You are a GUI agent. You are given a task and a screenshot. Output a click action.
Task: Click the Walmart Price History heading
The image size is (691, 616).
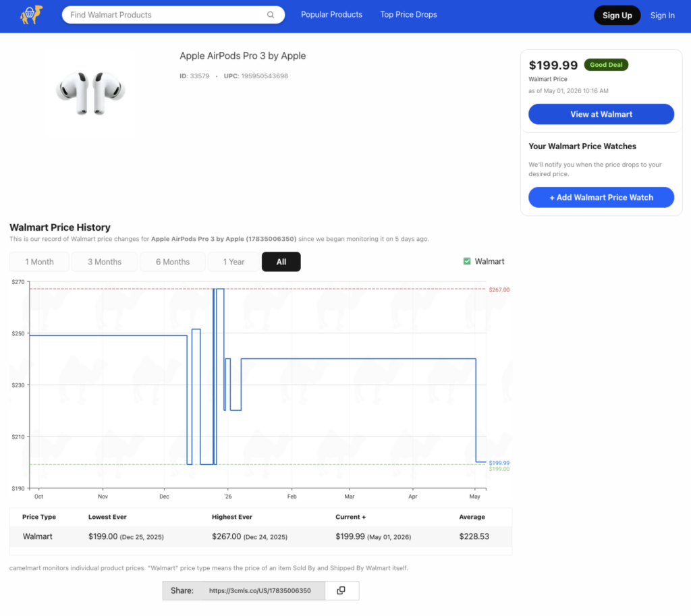point(60,227)
